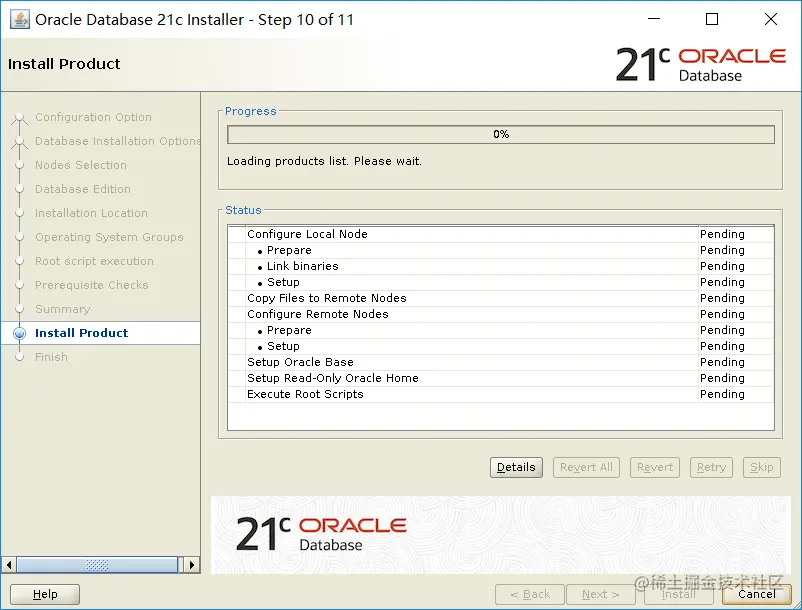This screenshot has width=802, height=610.
Task: Select Setup Oracle Base row
Action: click(x=501, y=362)
